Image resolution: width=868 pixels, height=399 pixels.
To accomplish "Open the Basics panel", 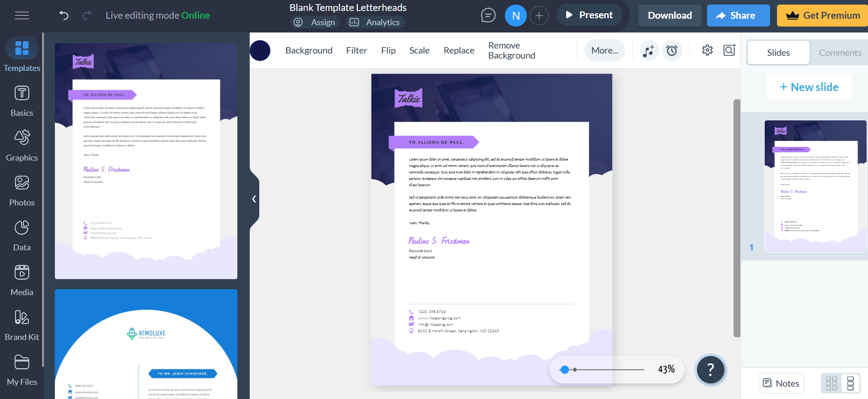I will (x=22, y=101).
